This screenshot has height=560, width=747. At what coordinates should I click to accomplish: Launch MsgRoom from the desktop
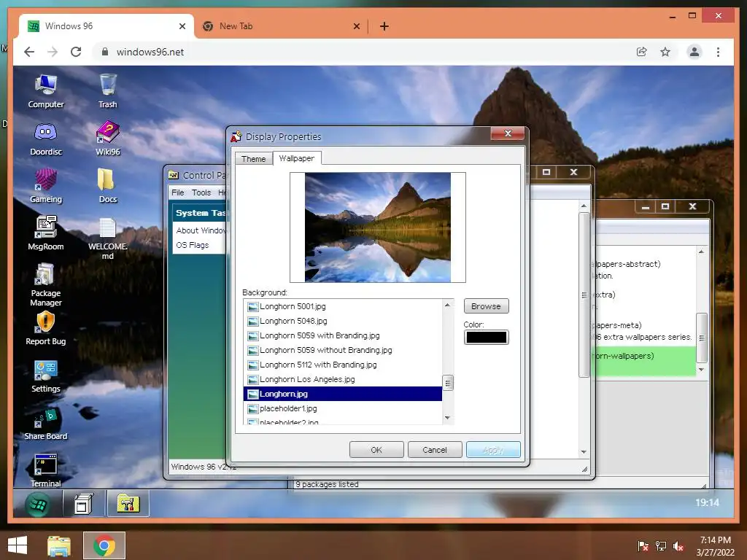(46, 233)
